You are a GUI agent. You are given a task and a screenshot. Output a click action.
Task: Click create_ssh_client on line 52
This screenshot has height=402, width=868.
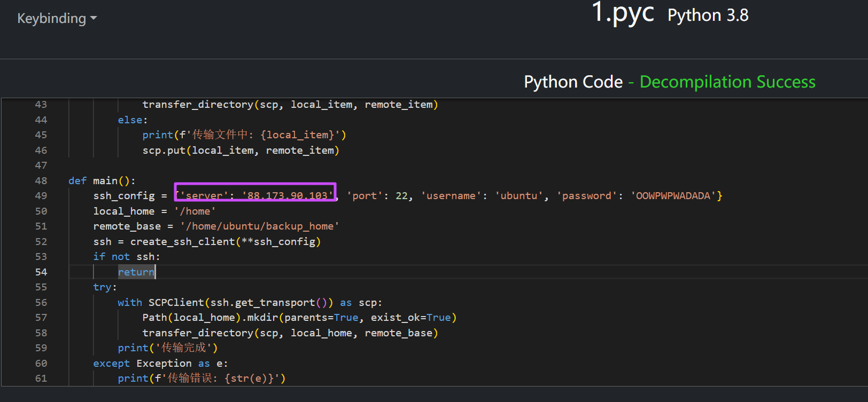point(182,242)
